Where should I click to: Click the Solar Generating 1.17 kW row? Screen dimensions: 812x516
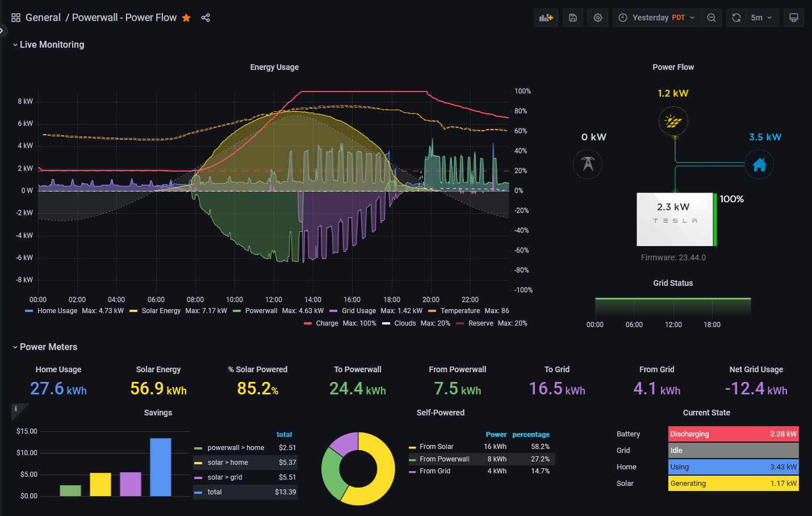point(734,484)
